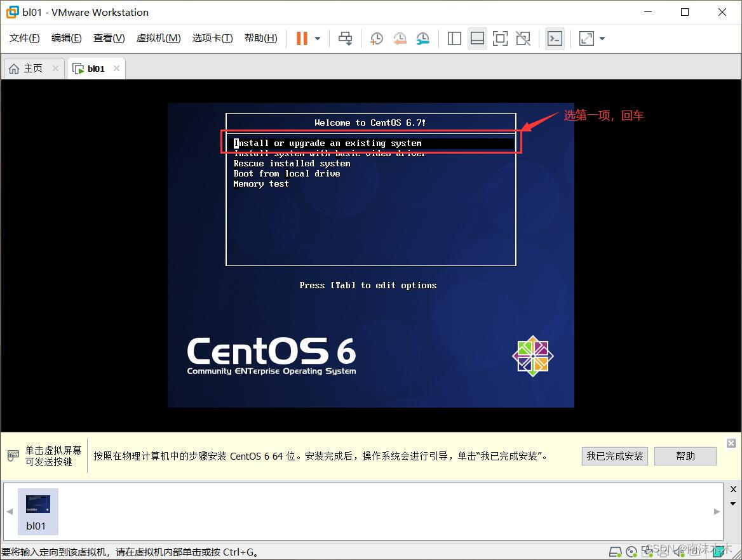Expand the stretch display dropdown arrow
Screen dimensions: 742x560
[602, 39]
